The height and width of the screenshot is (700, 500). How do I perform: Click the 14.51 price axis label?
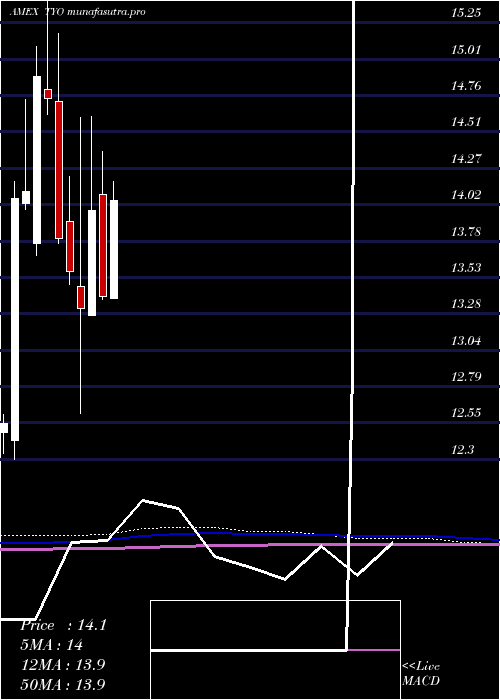[x=466, y=122]
